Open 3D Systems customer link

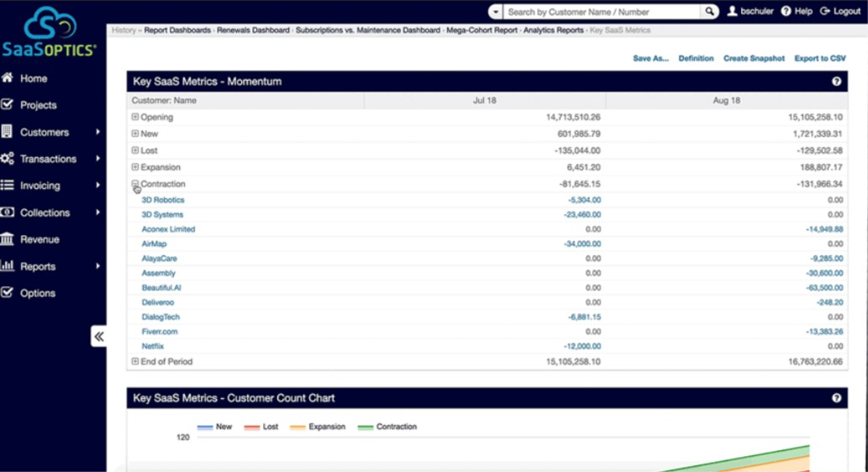162,215
